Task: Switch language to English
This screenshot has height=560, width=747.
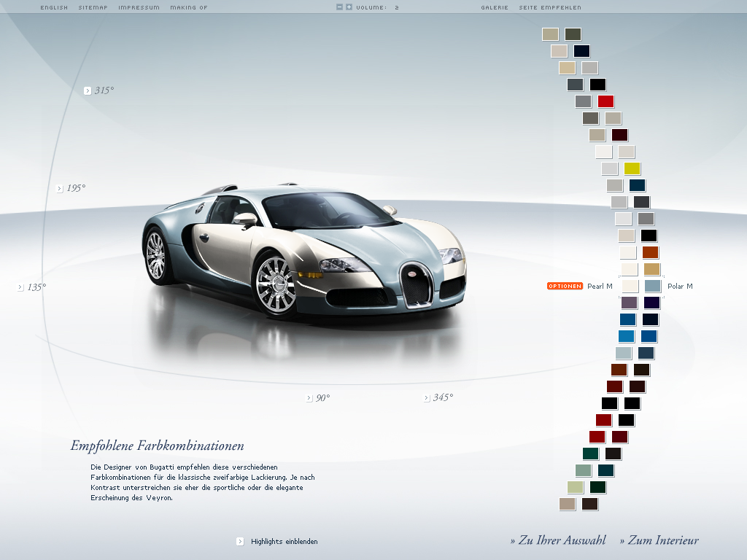Action: coord(54,7)
